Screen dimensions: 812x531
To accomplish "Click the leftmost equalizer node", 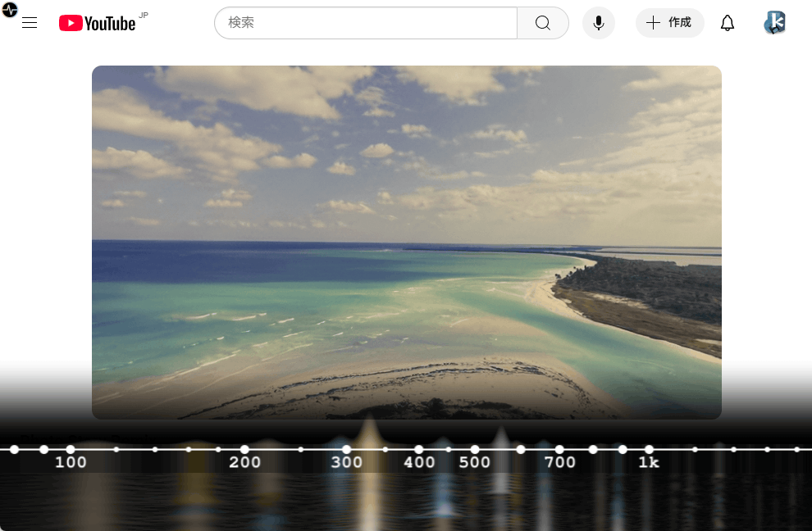I will tap(15, 449).
